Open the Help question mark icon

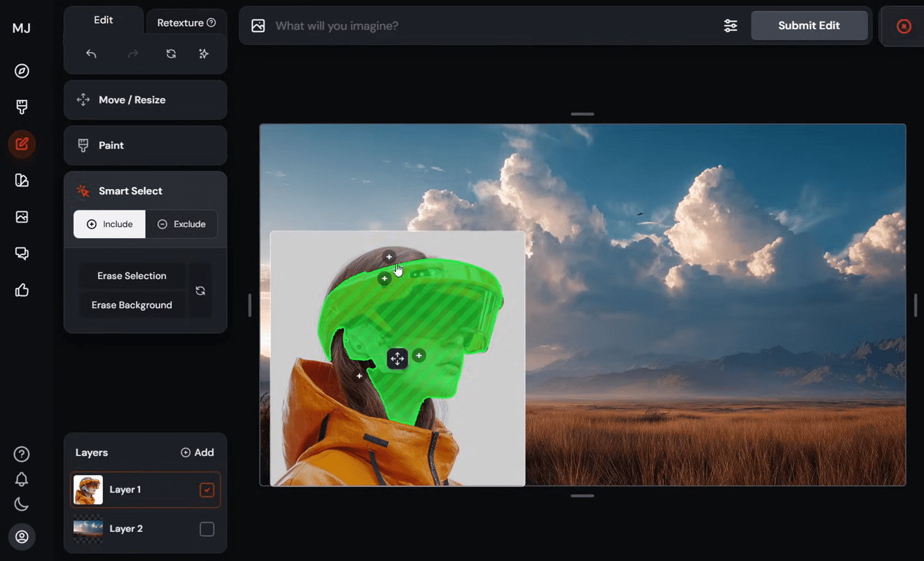tap(22, 454)
